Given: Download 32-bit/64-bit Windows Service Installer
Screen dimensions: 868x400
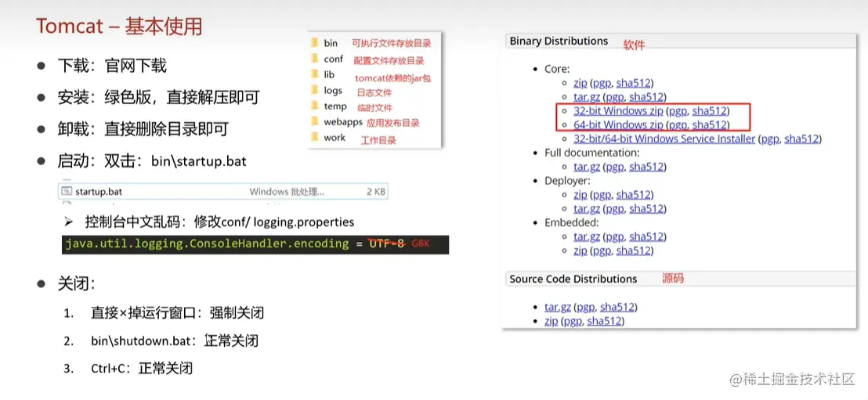Looking at the screenshot, I should pyautogui.click(x=664, y=139).
